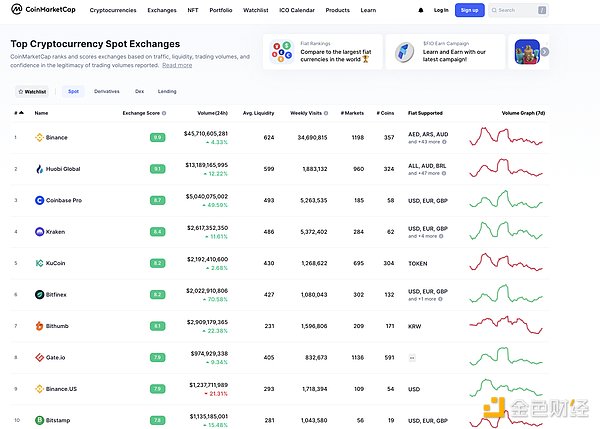The width and height of the screenshot is (600, 429).
Task: Select the Coinbase Pro logo icon
Action: pyautogui.click(x=39, y=200)
